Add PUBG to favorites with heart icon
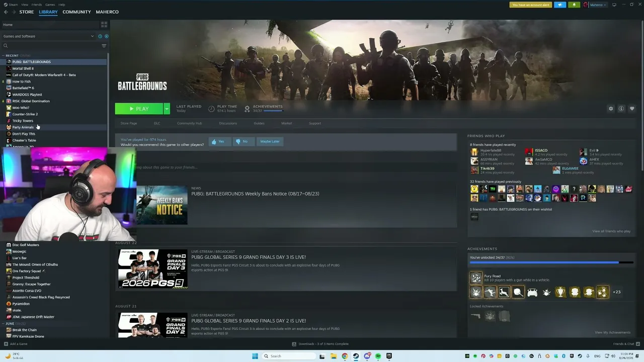 coord(632,109)
